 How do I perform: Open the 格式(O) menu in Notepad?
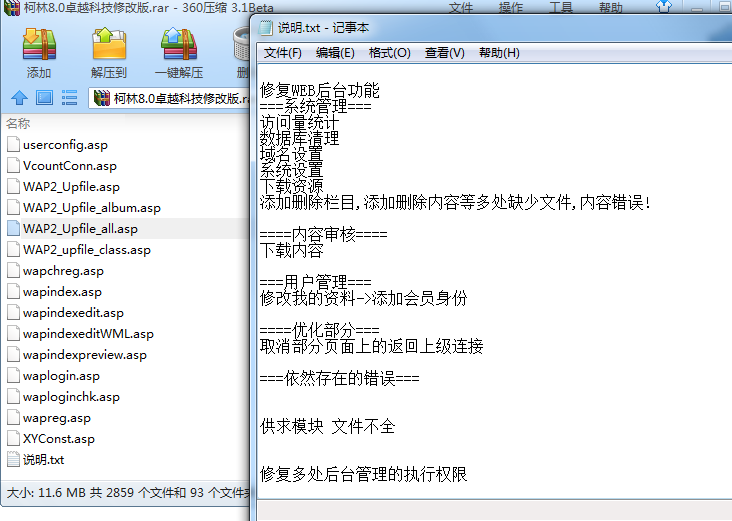point(389,53)
